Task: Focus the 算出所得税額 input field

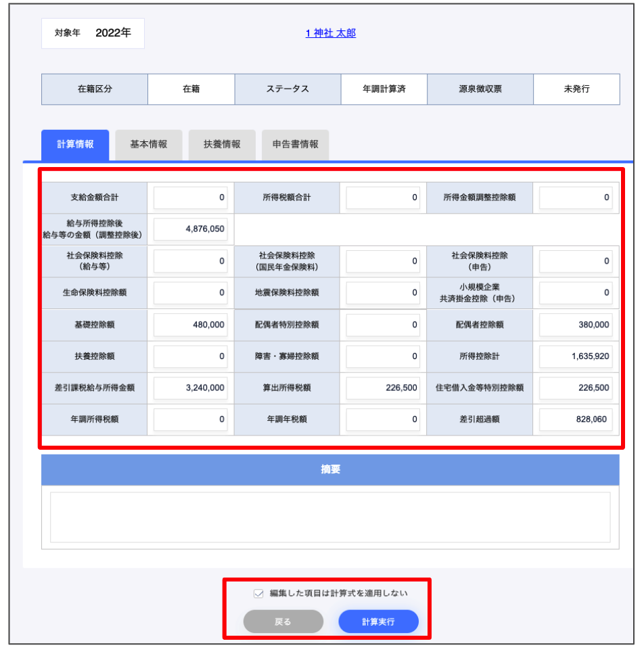Action: pyautogui.click(x=383, y=388)
